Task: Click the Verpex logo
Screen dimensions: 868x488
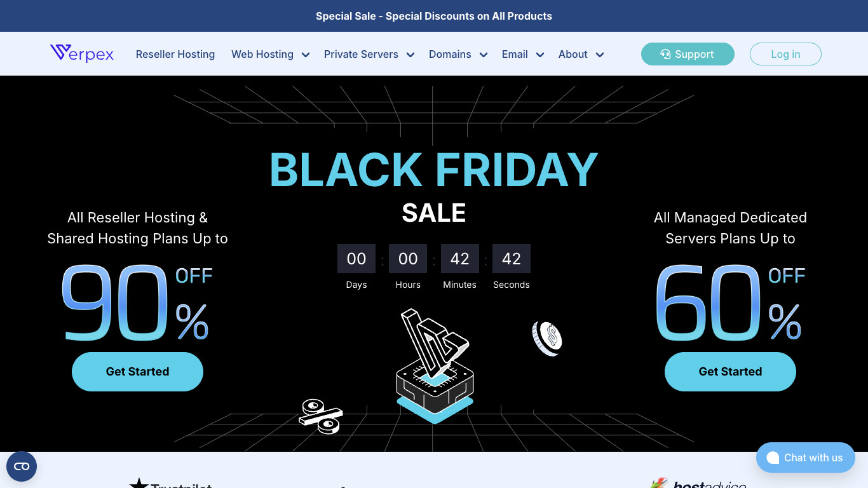Action: (x=81, y=53)
